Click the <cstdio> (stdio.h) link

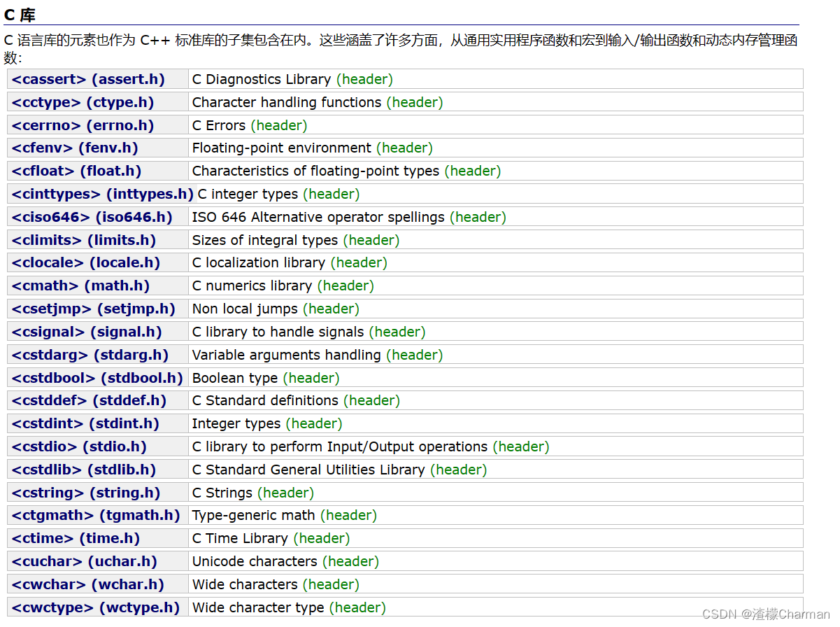79,446
